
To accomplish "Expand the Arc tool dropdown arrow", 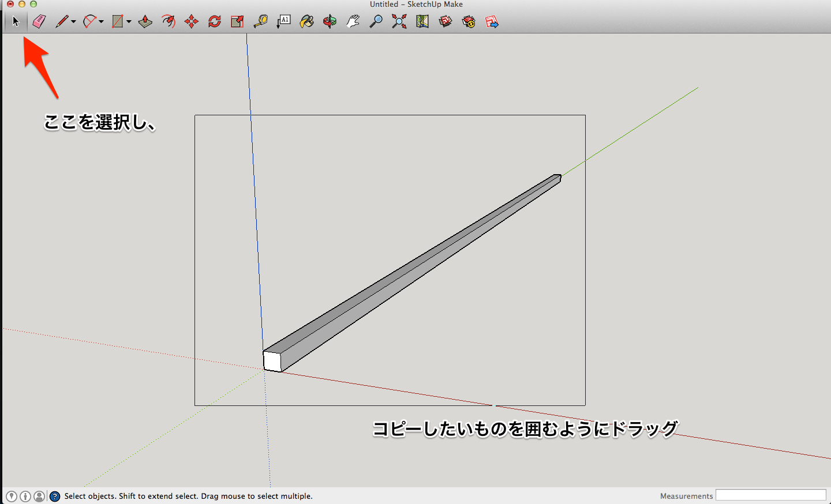I will pyautogui.click(x=102, y=22).
